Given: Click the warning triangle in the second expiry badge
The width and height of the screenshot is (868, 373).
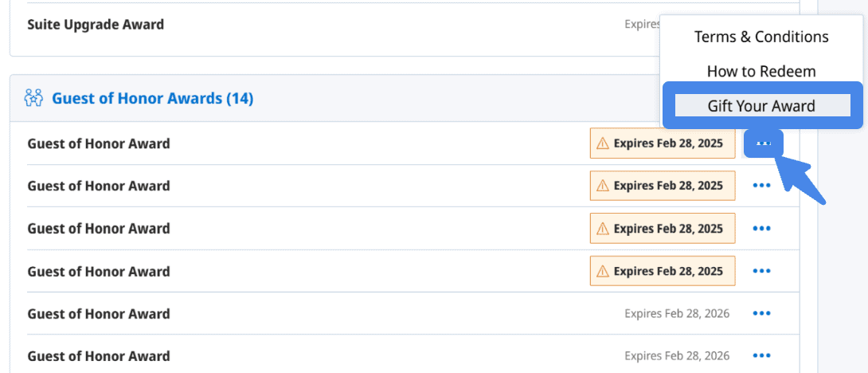Looking at the screenshot, I should click(603, 186).
